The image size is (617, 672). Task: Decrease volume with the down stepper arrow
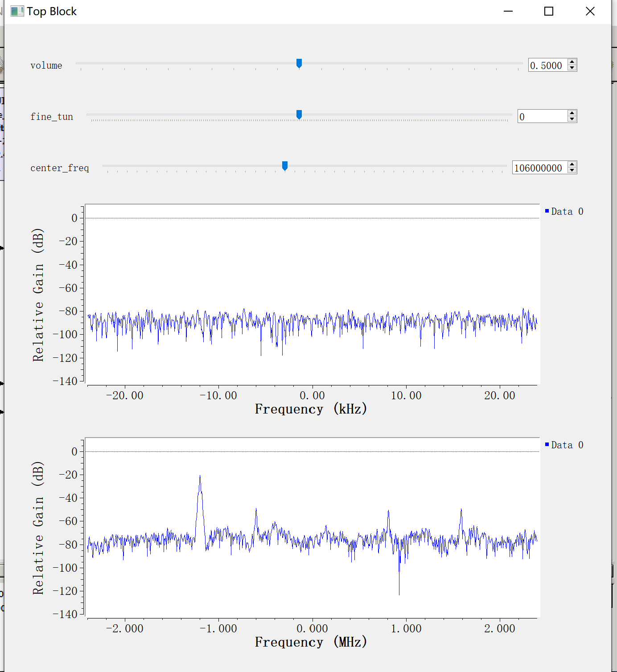pyautogui.click(x=572, y=68)
